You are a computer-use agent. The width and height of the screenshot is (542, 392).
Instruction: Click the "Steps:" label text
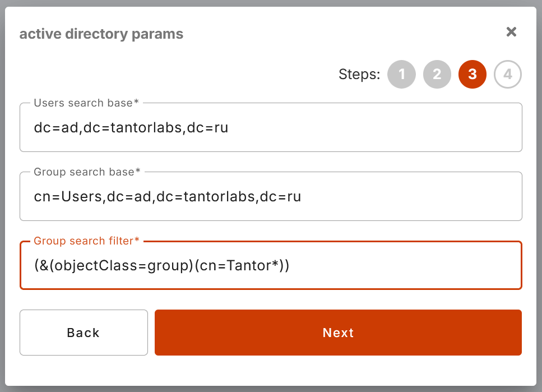(x=359, y=75)
